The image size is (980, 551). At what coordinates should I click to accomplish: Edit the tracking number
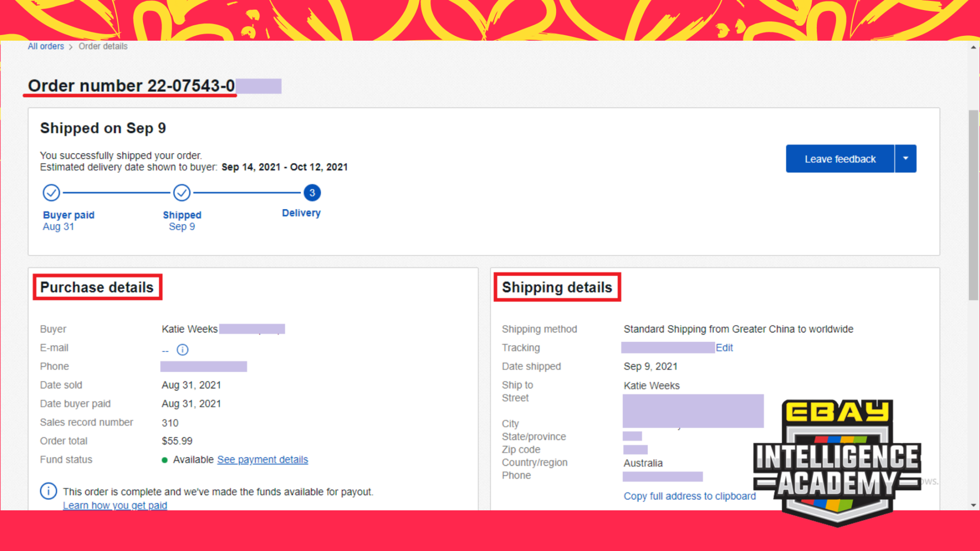coord(724,348)
